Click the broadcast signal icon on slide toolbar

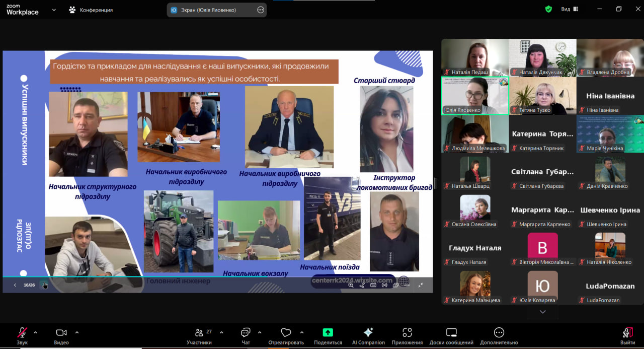[x=384, y=285]
